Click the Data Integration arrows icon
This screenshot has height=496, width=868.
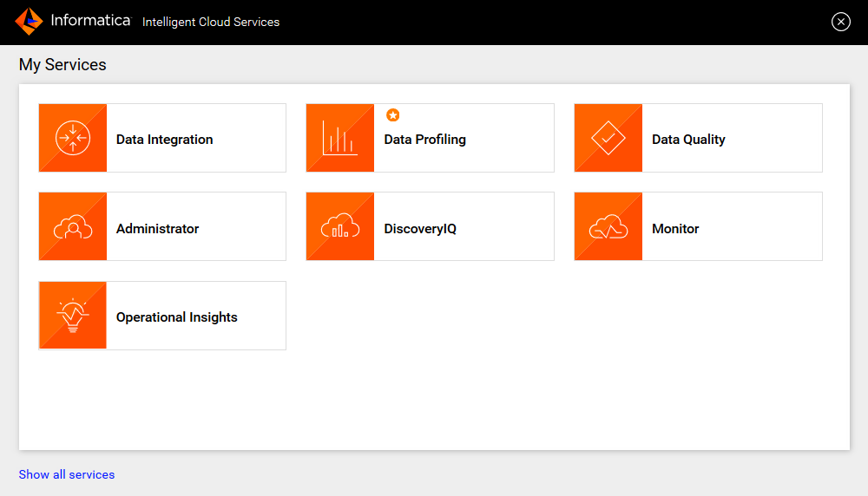(73, 139)
